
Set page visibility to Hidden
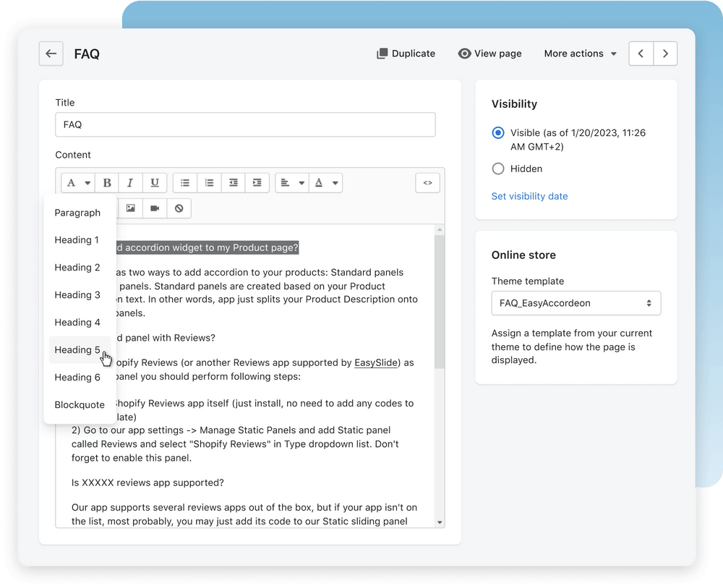coord(497,169)
